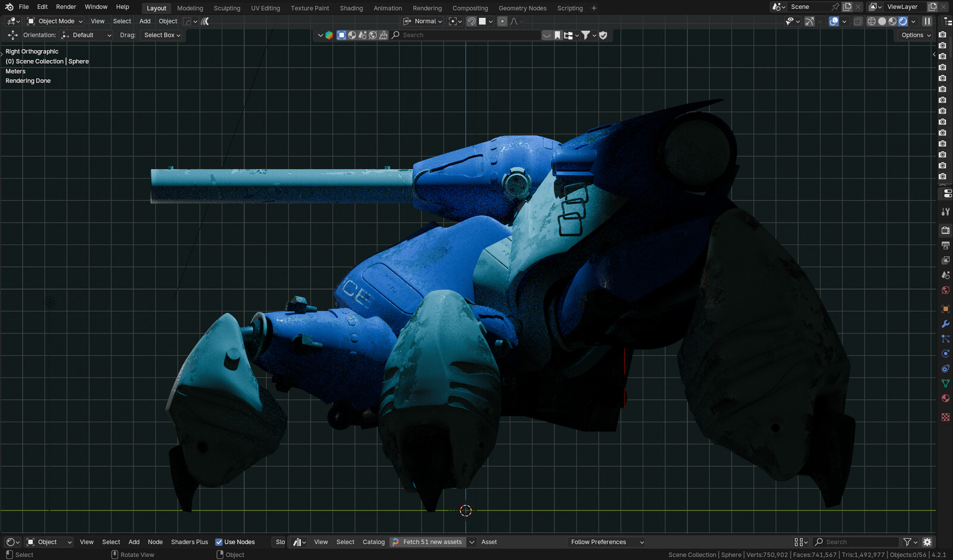Image resolution: width=953 pixels, height=560 pixels.
Task: Open the Render properties tab
Action: coord(945,230)
